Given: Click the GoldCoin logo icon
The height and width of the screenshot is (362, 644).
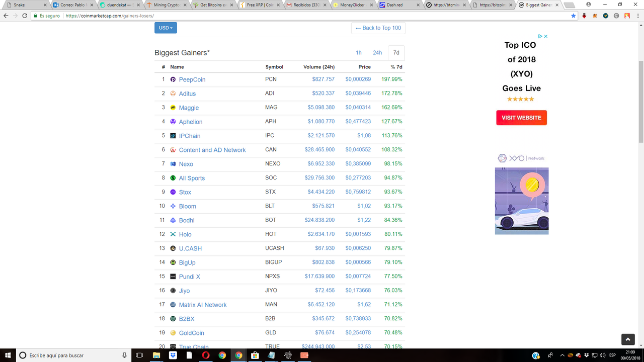Looking at the screenshot, I should [173, 333].
